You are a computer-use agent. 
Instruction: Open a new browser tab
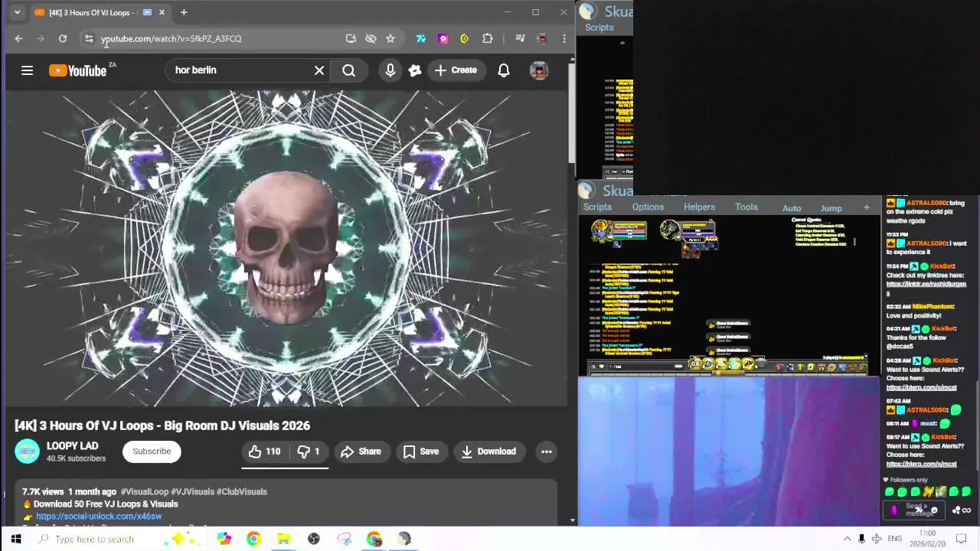tap(184, 12)
